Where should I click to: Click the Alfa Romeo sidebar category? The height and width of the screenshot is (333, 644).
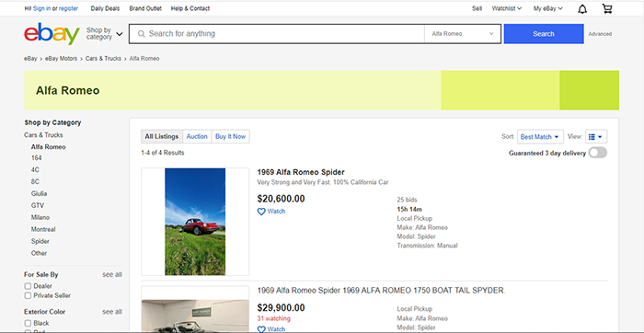[49, 147]
